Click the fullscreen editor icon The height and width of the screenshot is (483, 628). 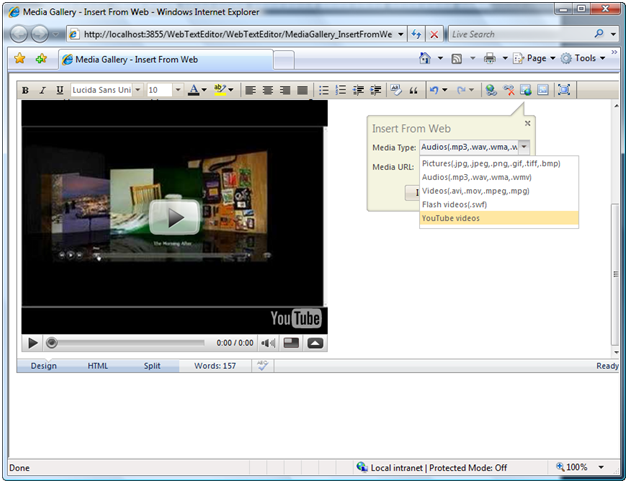tap(564, 90)
